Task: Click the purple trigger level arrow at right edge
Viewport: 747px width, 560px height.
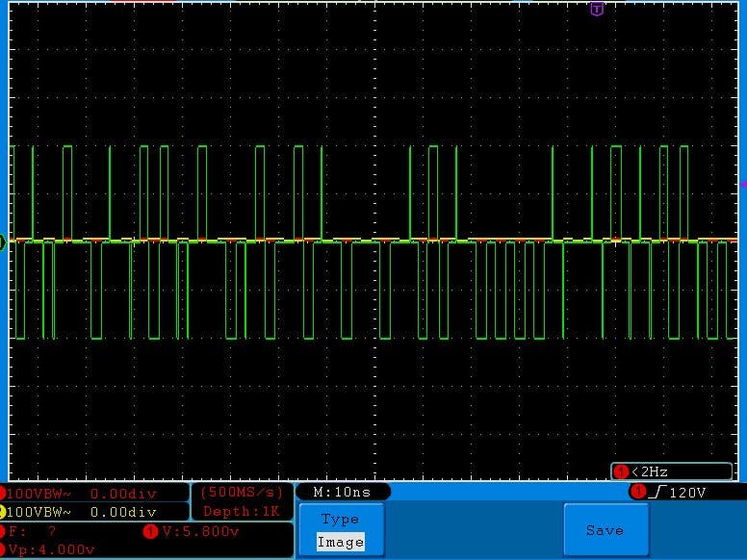Action: click(743, 185)
